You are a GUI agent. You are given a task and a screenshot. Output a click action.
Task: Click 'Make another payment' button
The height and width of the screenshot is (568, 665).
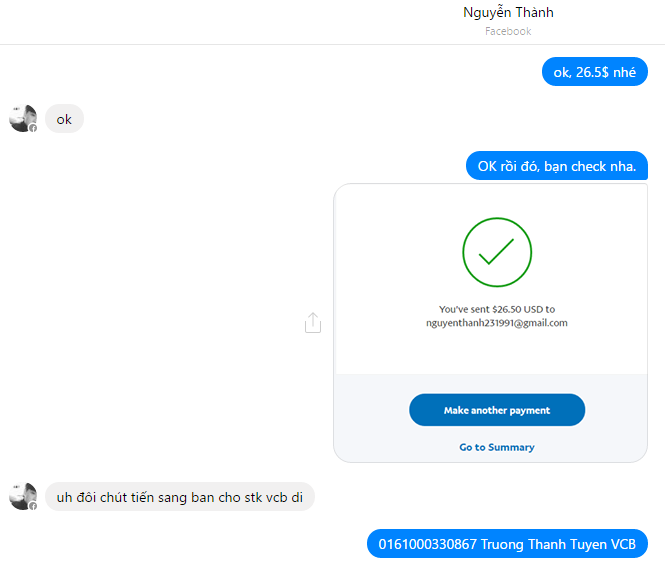497,410
